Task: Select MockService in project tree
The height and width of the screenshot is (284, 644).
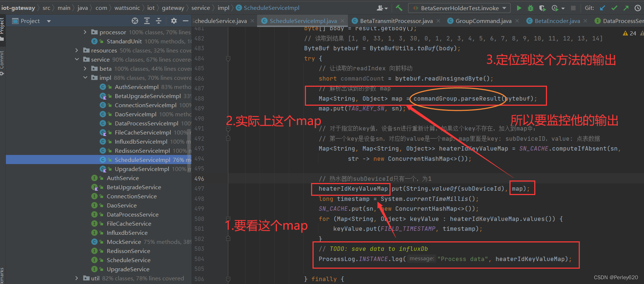Action: coord(124,242)
